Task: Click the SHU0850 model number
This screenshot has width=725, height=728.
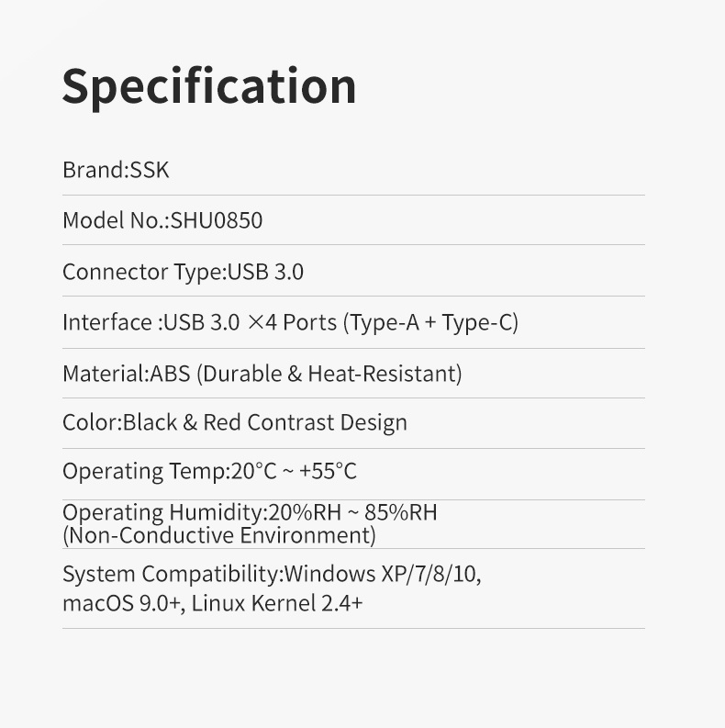Action: (217, 220)
